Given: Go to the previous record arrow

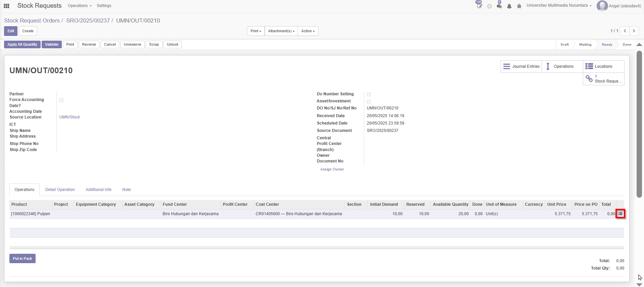Looking at the screenshot, I should (x=625, y=31).
